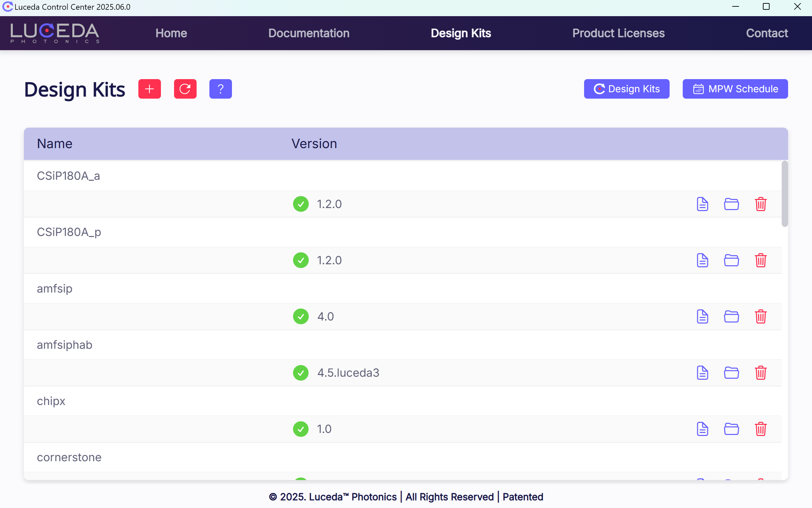Click the red refresh design kits button

pyautogui.click(x=185, y=89)
